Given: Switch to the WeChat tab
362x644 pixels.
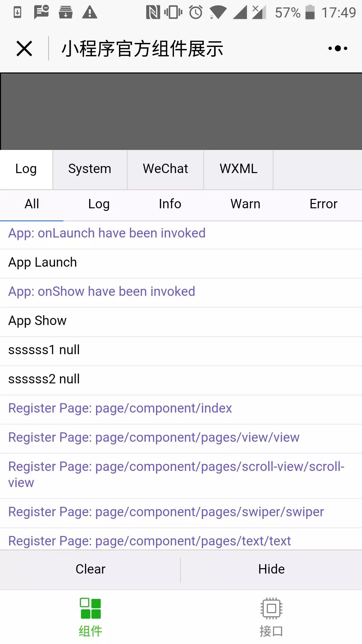Looking at the screenshot, I should (x=166, y=169).
